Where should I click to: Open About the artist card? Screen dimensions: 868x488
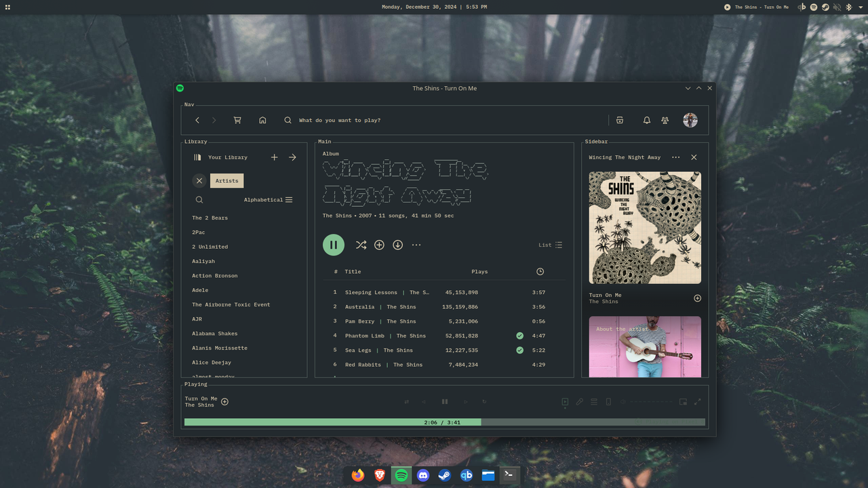[x=645, y=347]
